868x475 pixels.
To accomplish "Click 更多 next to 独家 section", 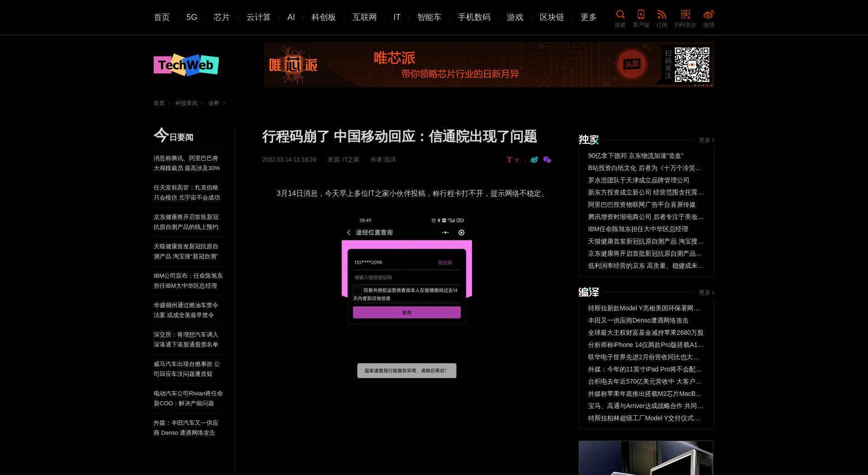I will 706,140.
